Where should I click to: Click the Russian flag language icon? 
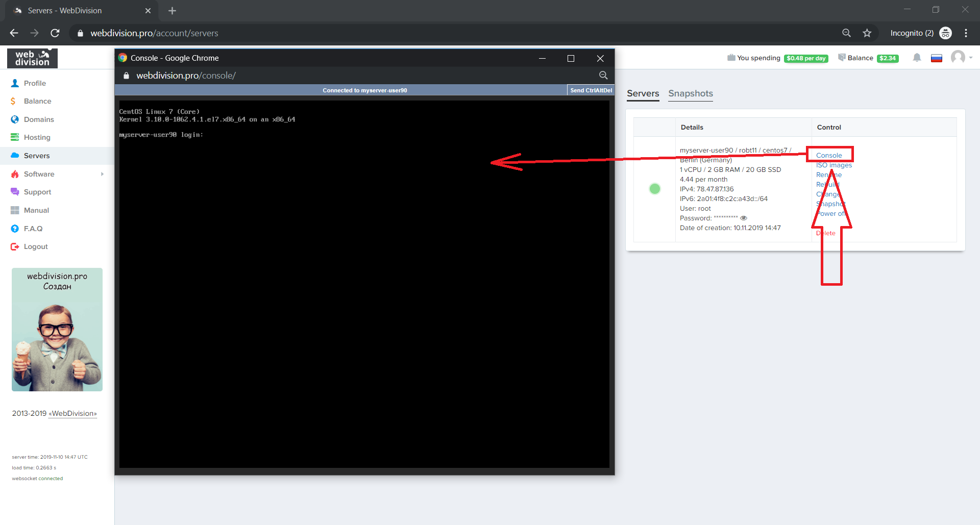click(936, 58)
